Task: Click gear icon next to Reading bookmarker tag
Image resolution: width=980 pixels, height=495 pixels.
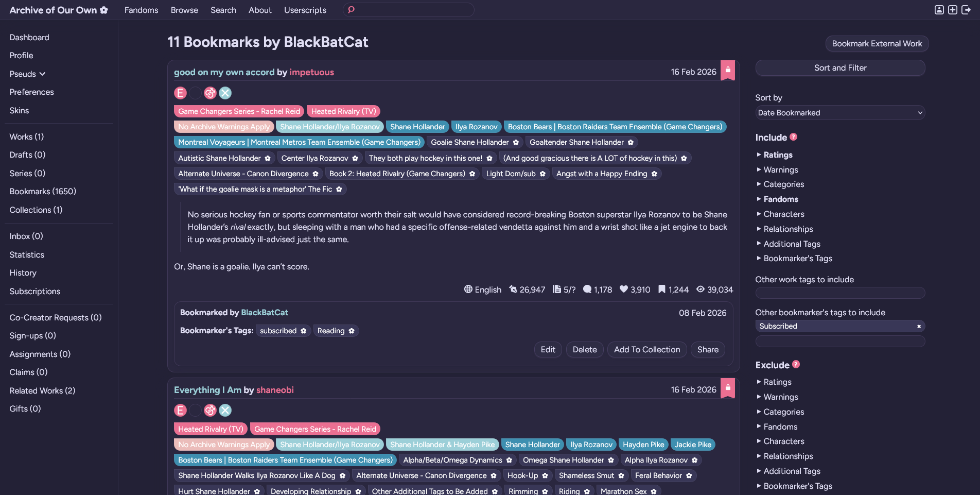Action: click(352, 331)
